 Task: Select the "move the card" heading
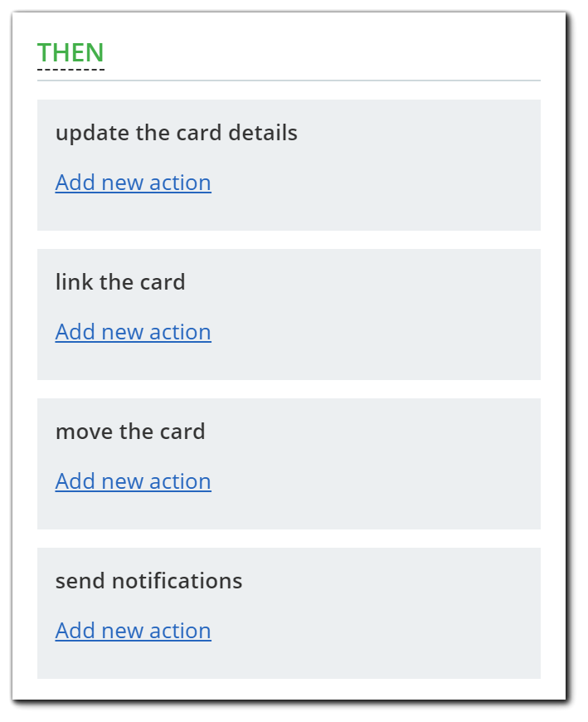tap(130, 432)
